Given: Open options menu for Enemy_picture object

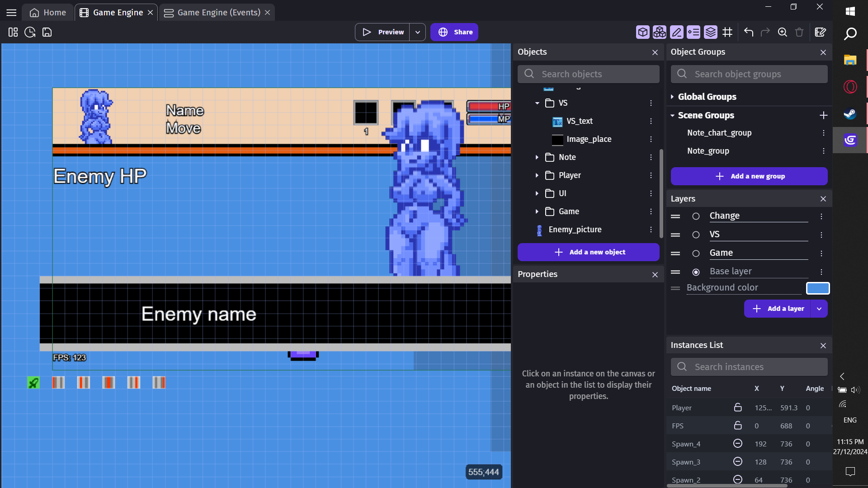Looking at the screenshot, I should (x=651, y=230).
